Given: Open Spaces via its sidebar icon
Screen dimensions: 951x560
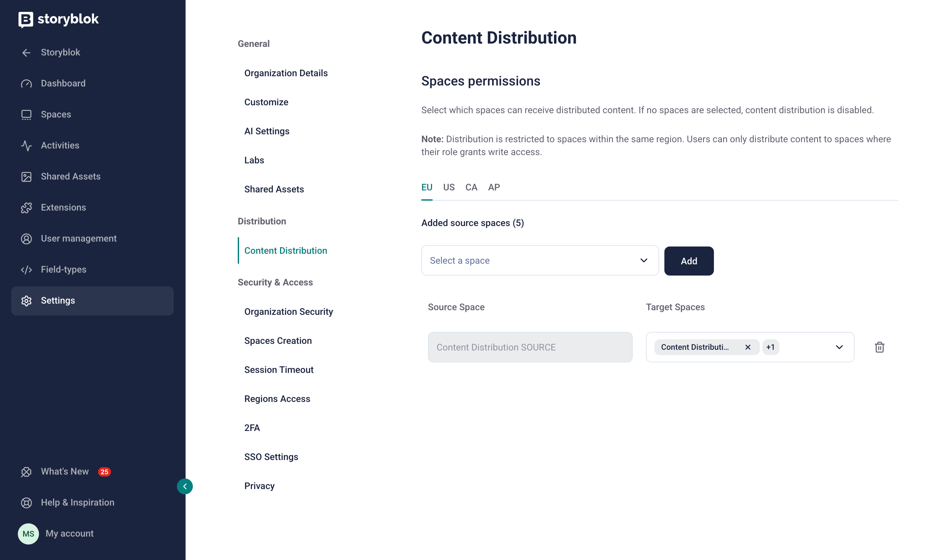Looking at the screenshot, I should pyautogui.click(x=26, y=115).
